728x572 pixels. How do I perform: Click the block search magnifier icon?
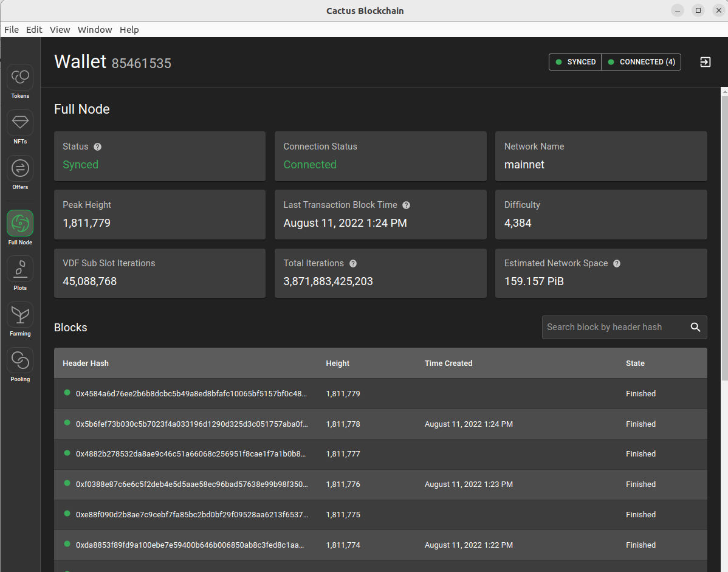(x=695, y=327)
